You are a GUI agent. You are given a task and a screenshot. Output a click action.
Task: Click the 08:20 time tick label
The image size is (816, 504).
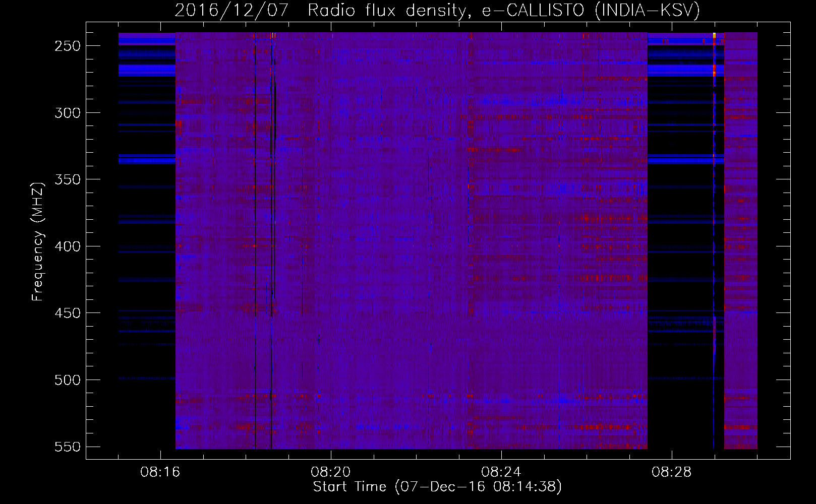(331, 472)
